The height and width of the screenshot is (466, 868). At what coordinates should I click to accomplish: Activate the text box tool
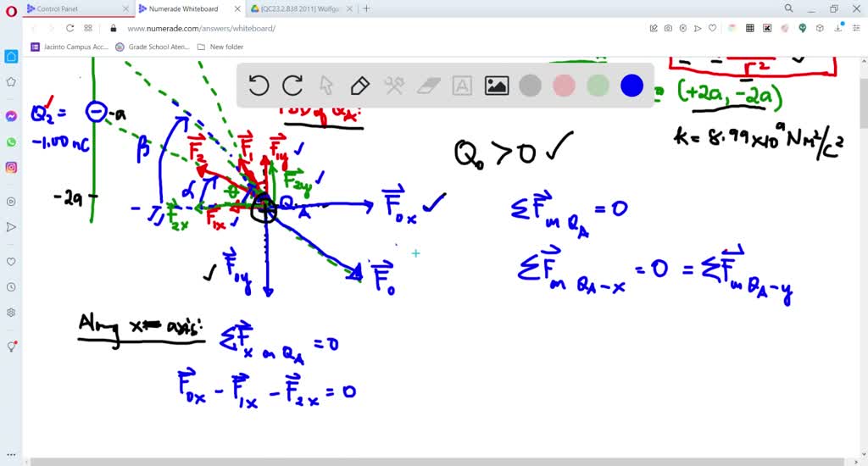462,86
